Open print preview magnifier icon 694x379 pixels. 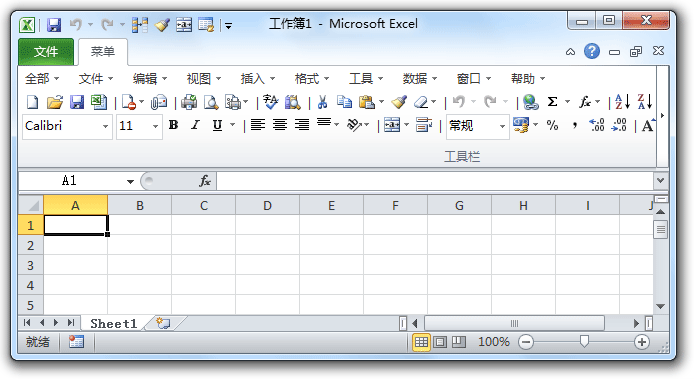(x=211, y=102)
